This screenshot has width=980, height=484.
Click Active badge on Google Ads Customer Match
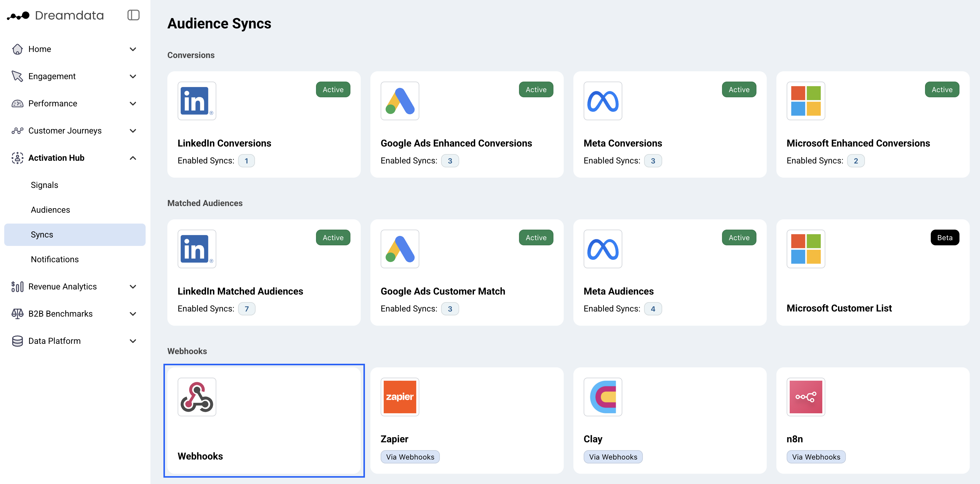click(536, 237)
